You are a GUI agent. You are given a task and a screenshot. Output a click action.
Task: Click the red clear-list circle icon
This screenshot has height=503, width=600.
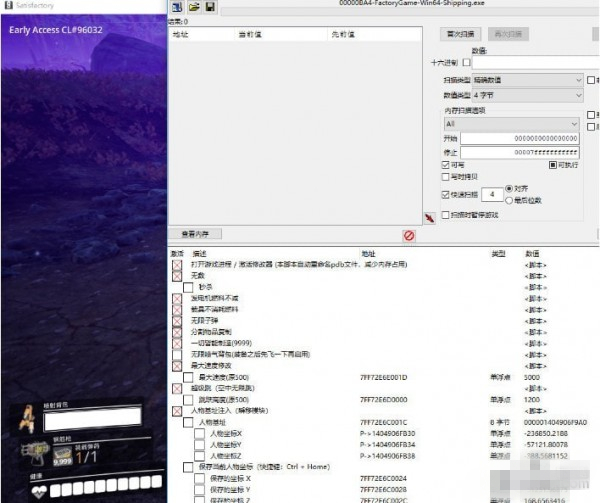(x=408, y=235)
